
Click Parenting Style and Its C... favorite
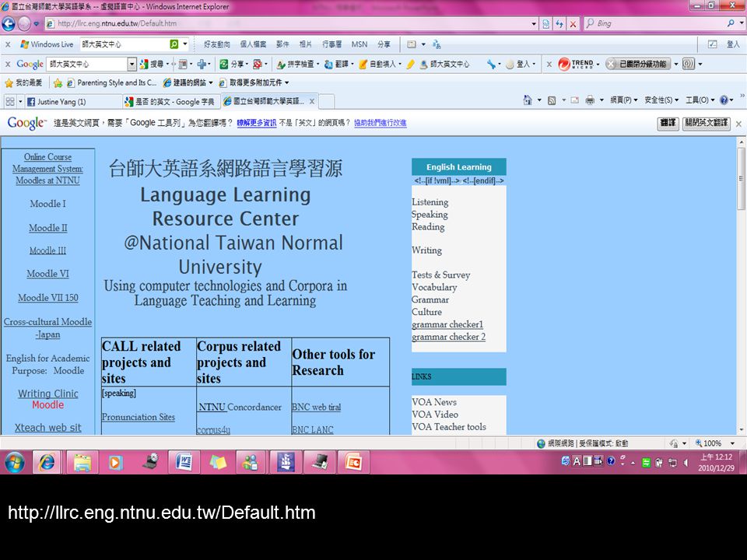(110, 83)
